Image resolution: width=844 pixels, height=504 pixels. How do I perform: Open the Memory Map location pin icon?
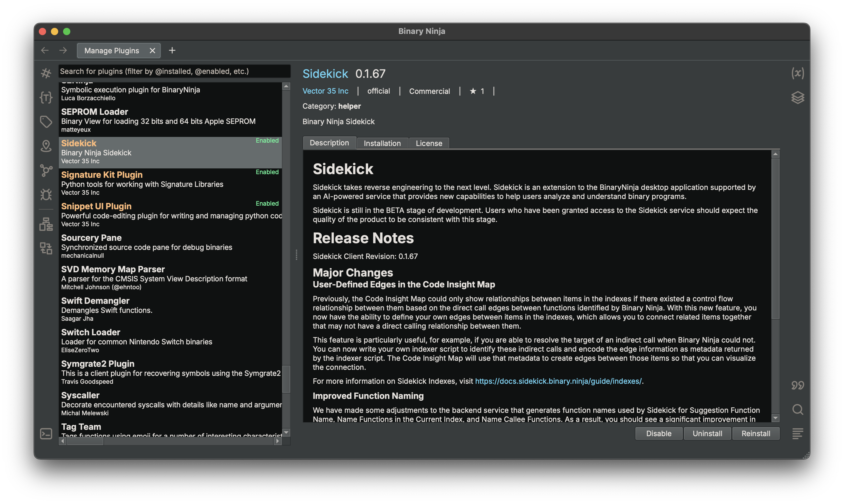(x=46, y=146)
